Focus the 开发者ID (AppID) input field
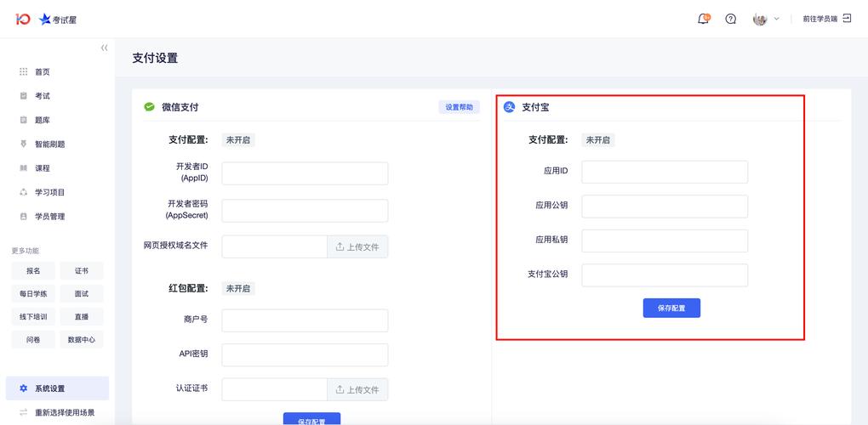868x425 pixels. pos(305,173)
